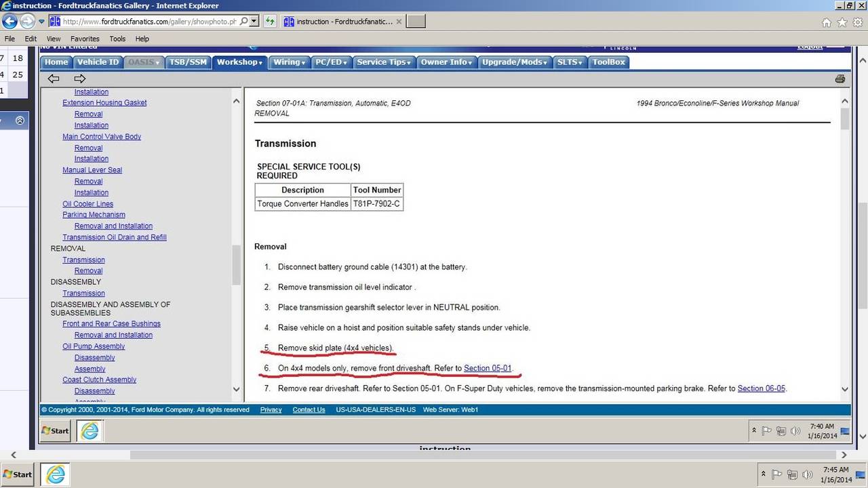Click the Action Center flag beside the 7:40 AM clock
The height and width of the screenshot is (488, 868).
tap(767, 430)
